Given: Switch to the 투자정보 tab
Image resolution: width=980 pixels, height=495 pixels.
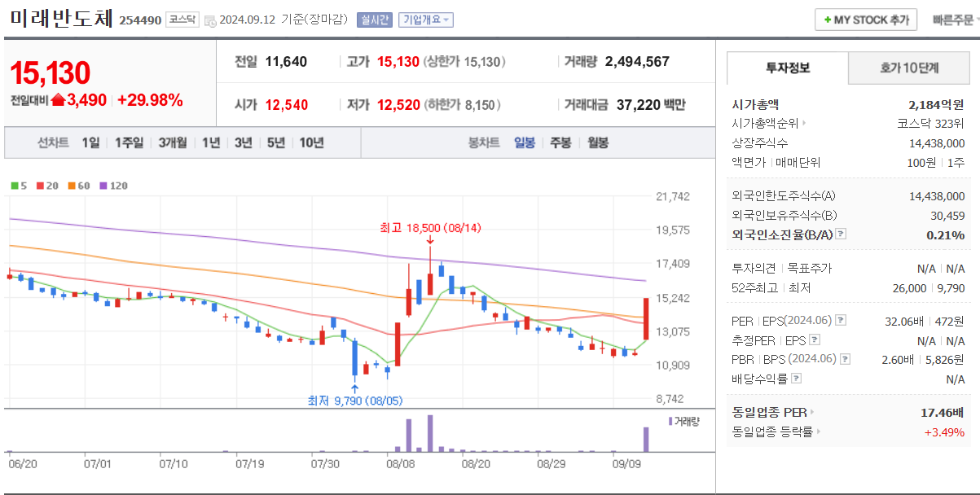Looking at the screenshot, I should pos(787,68).
